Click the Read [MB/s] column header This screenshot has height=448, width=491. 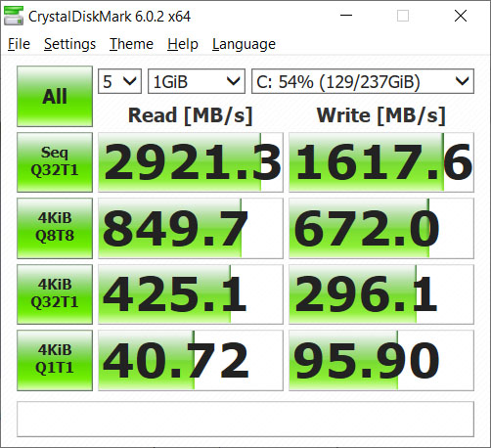[x=191, y=115]
